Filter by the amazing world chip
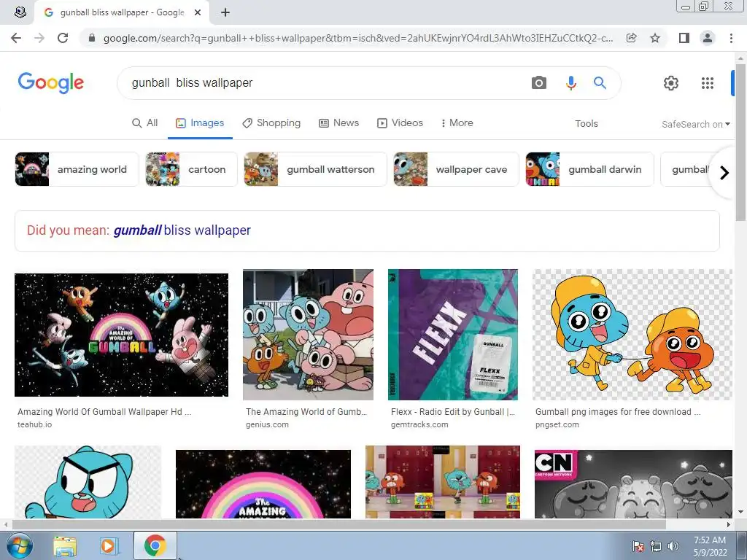The height and width of the screenshot is (560, 747). 77,169
